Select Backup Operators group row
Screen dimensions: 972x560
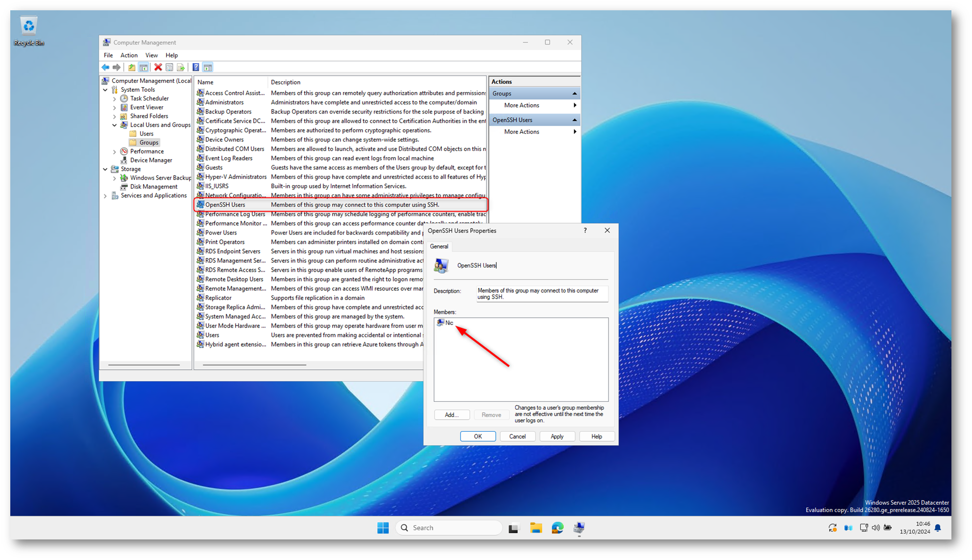[340, 112]
